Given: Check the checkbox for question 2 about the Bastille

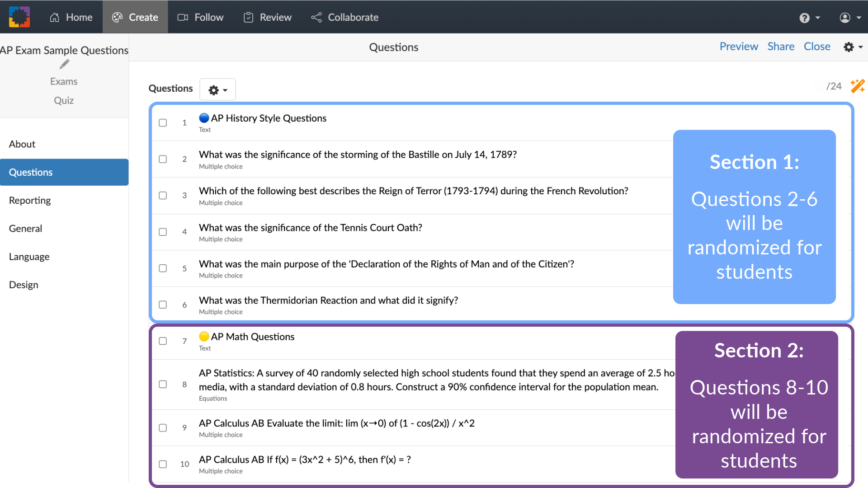Looking at the screenshot, I should [163, 159].
